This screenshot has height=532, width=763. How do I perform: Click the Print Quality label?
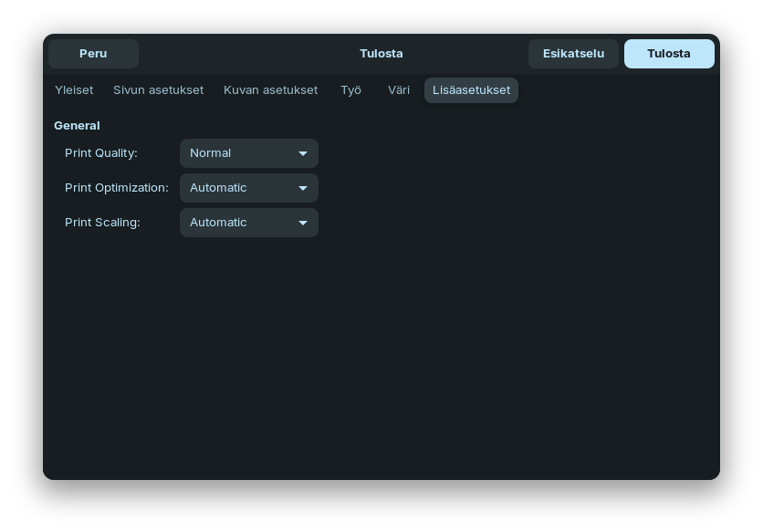(101, 153)
